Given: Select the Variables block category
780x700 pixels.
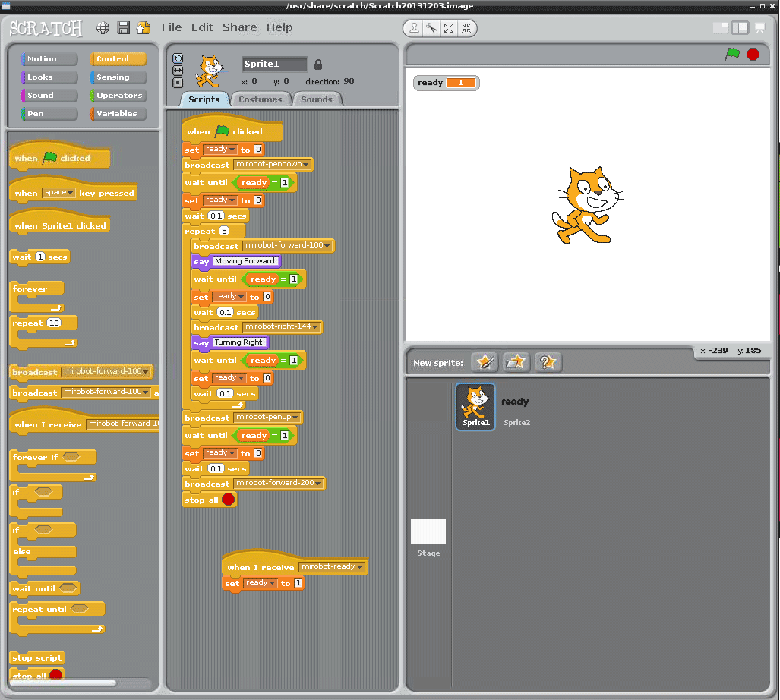Looking at the screenshot, I should (118, 113).
